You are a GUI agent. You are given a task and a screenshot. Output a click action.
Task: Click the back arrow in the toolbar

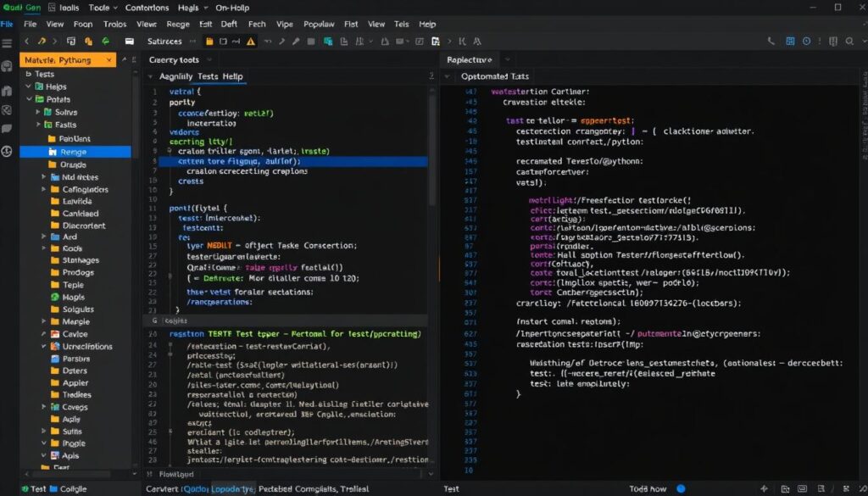[26, 42]
